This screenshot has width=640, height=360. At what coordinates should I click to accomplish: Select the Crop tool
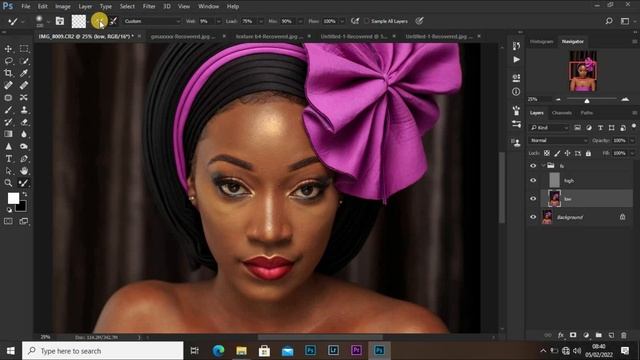8,73
